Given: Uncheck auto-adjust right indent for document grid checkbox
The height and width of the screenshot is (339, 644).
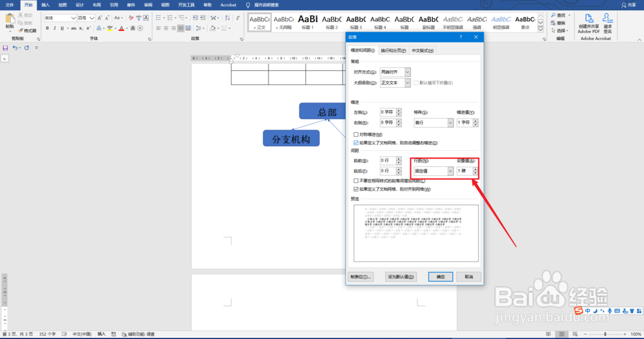Looking at the screenshot, I should (356, 143).
